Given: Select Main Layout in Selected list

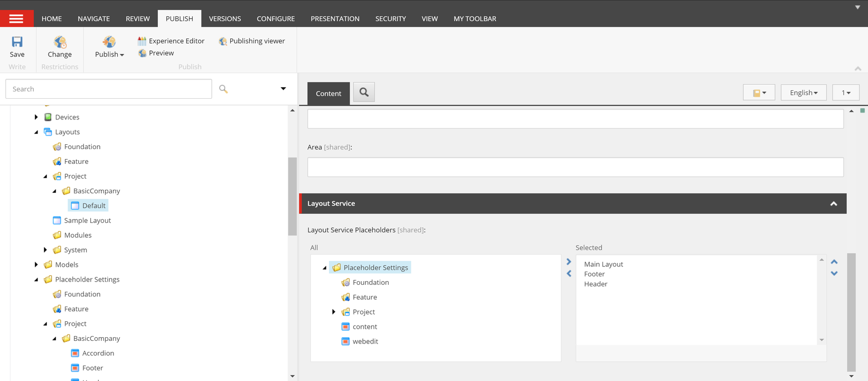Looking at the screenshot, I should (603, 264).
